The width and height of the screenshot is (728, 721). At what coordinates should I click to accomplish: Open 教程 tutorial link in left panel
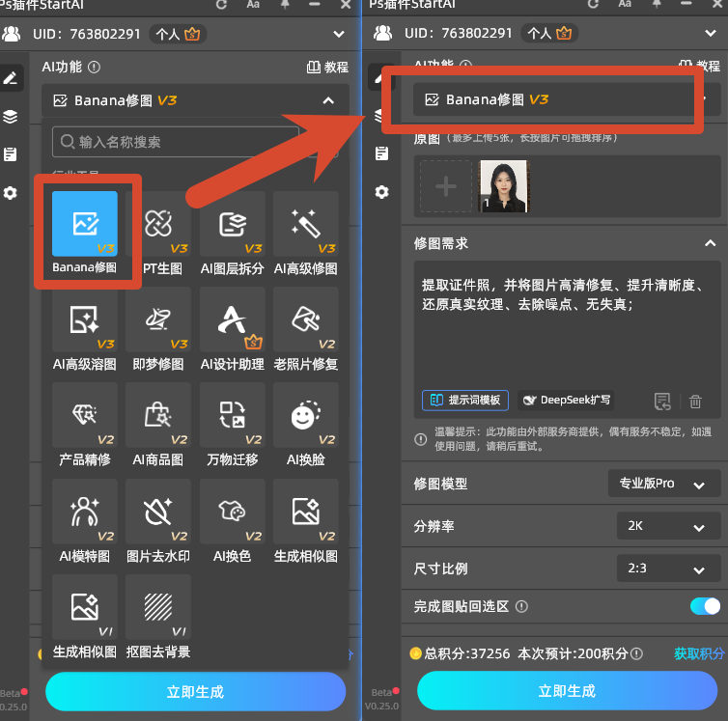tap(327, 68)
